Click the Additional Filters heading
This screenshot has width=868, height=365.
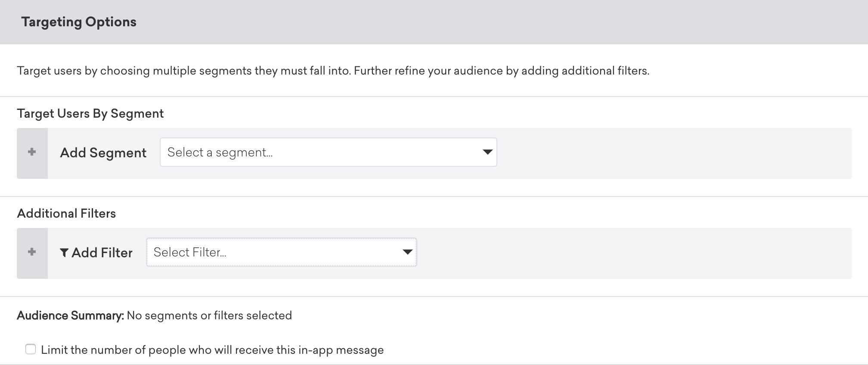[66, 214]
